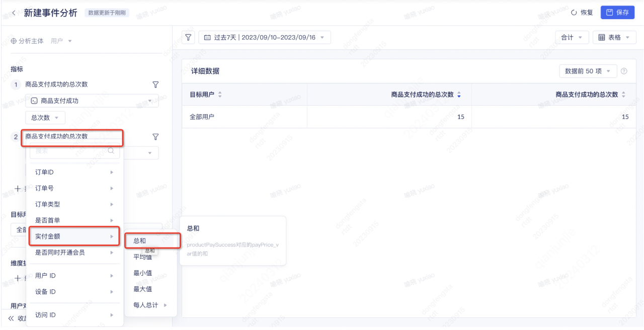The width and height of the screenshot is (644, 330).
Task: Select 访问 ID in the property menu
Action: (74, 315)
